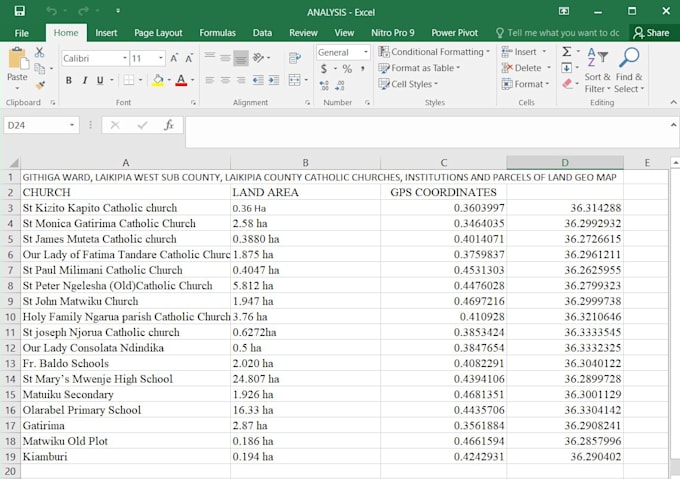Screen dimensions: 680x479
Task: Switch to the Page Layout tab
Action: coord(158,33)
